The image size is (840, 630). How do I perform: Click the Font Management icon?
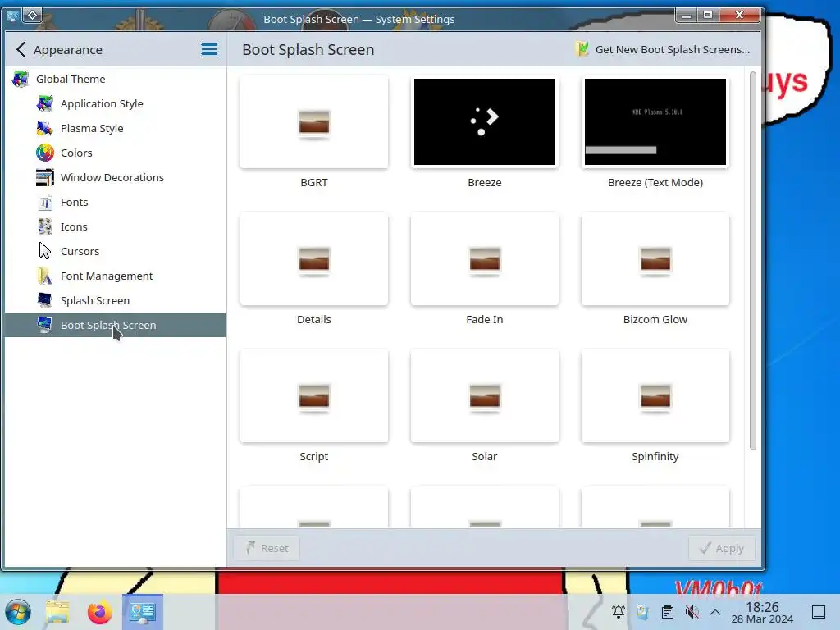click(x=45, y=276)
